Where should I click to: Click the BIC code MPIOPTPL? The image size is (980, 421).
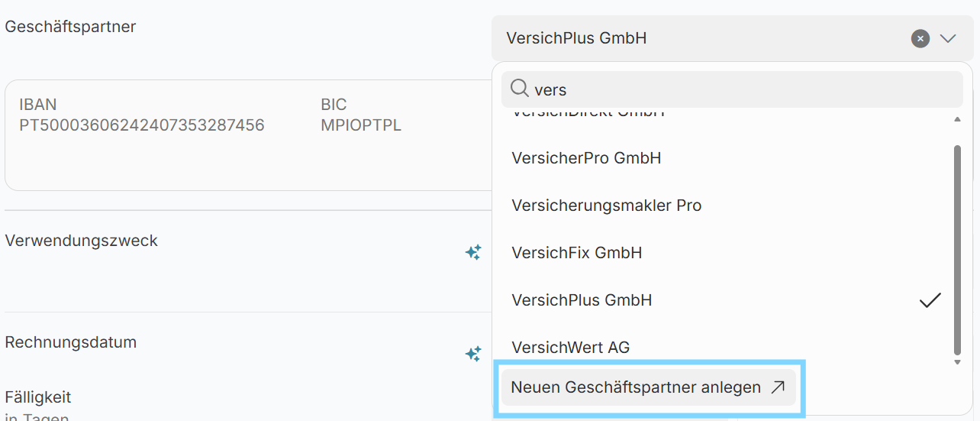tap(360, 125)
